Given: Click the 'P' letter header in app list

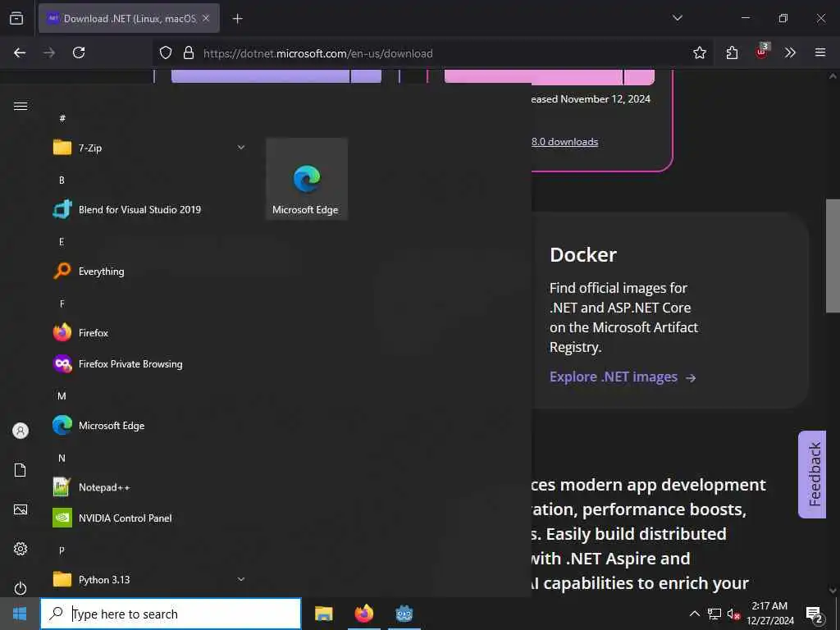Looking at the screenshot, I should click(62, 550).
